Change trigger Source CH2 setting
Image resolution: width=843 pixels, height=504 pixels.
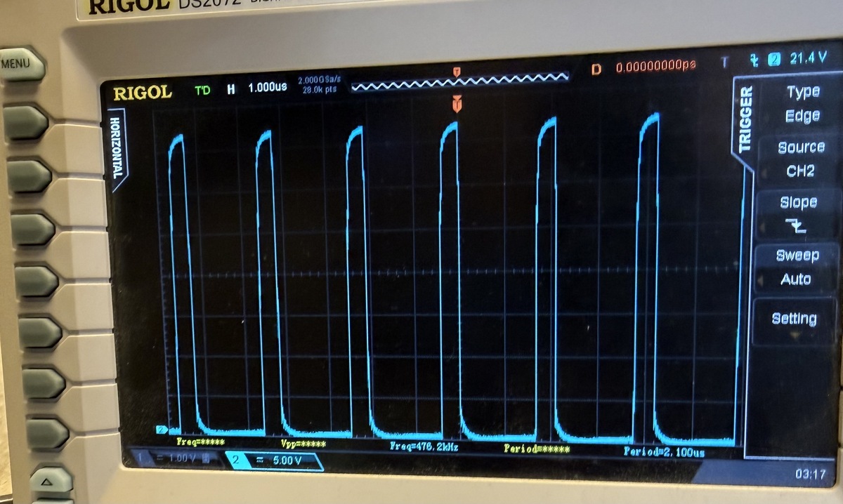[801, 159]
